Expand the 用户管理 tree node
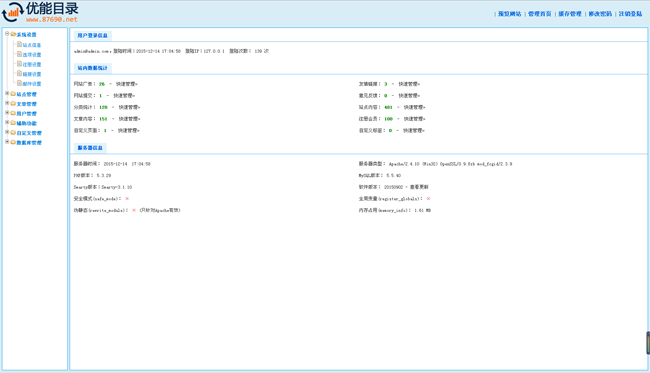Screen dimensions: 650x373 7,113
